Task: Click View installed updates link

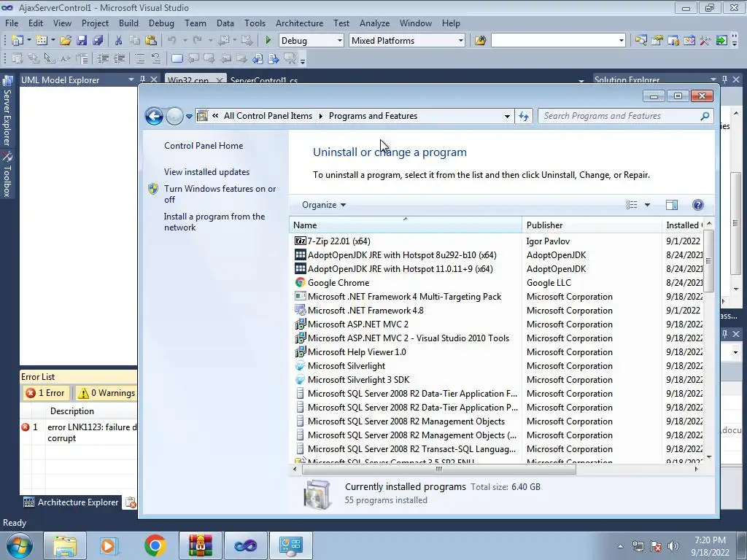Action: pos(206,172)
